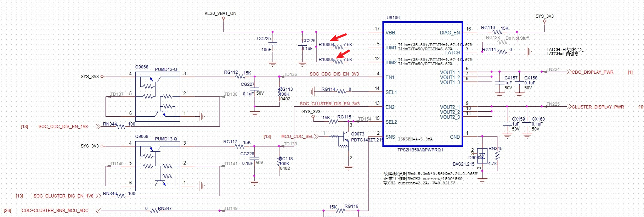Click the BAS21,215 diode part text
The height and width of the screenshot is (217, 644).
click(463, 164)
